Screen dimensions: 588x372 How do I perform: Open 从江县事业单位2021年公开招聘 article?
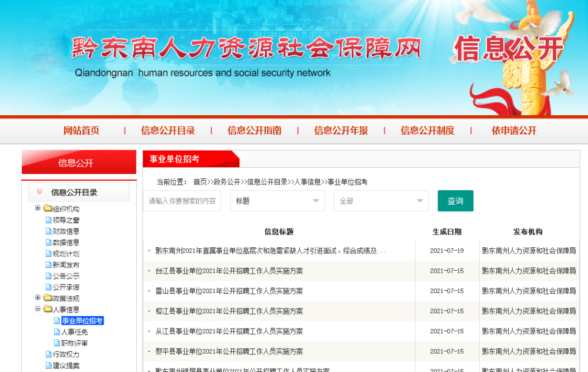pos(229,332)
